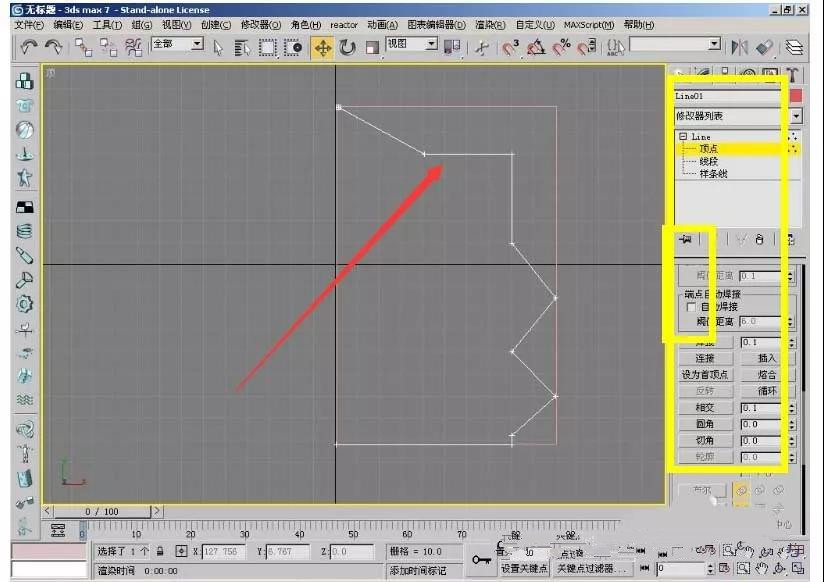The width and height of the screenshot is (824, 582).
Task: Select 线段 sub-object level in stack
Action: click(x=708, y=161)
